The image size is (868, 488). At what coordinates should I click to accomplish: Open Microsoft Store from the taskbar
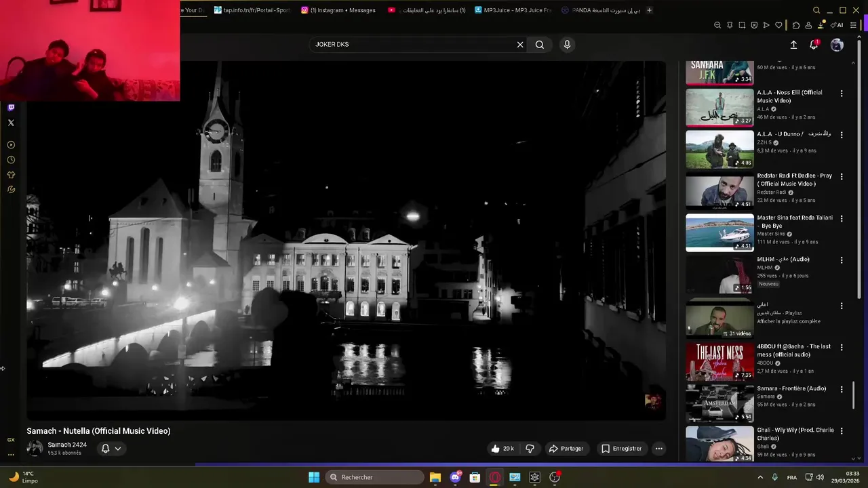pos(475,477)
